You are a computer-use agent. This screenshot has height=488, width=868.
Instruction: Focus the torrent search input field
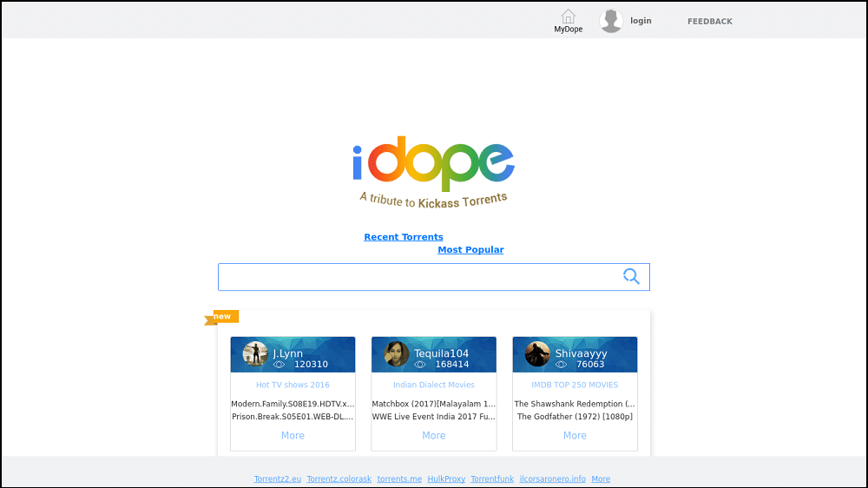click(x=433, y=277)
